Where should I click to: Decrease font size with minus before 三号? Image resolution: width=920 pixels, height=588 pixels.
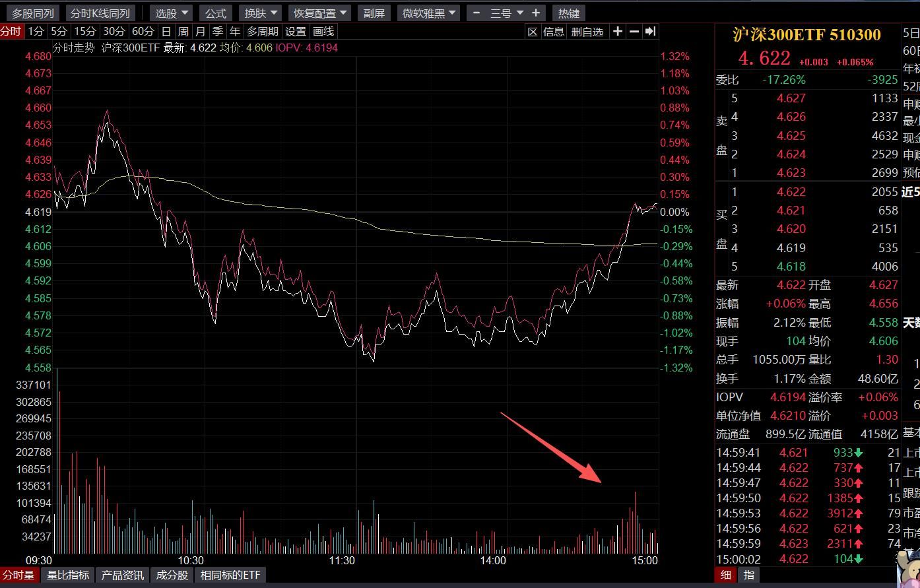(476, 13)
